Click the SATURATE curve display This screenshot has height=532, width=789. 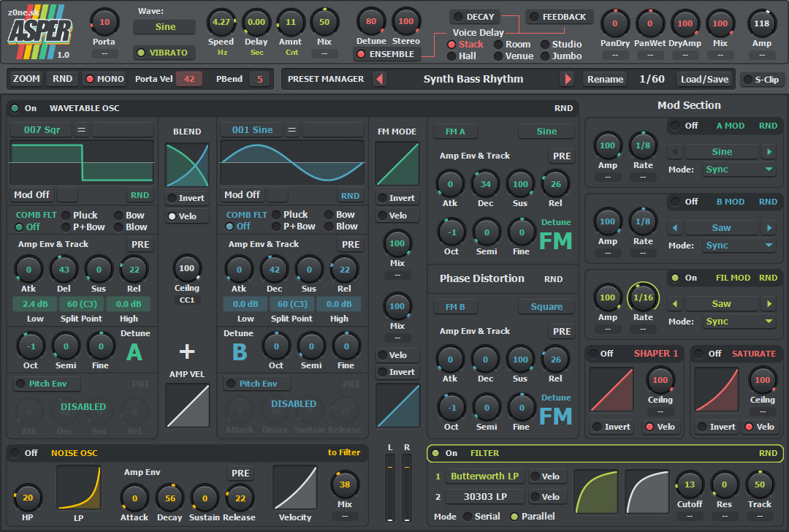pos(717,389)
